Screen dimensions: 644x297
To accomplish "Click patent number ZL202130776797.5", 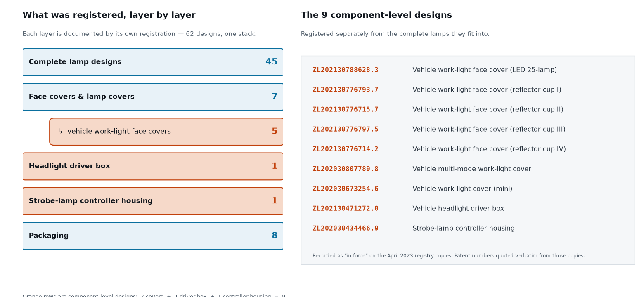I will 346,130.
